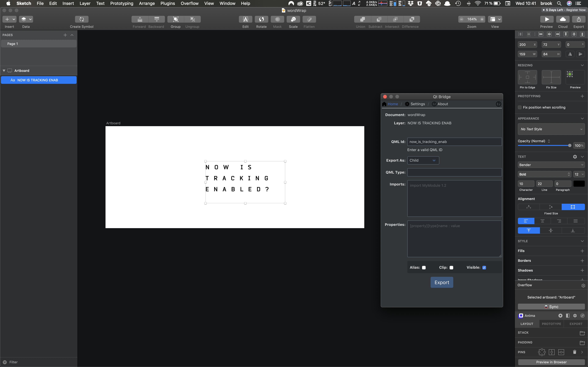
Task: Enable the Alias checkbox
Action: pyautogui.click(x=424, y=267)
